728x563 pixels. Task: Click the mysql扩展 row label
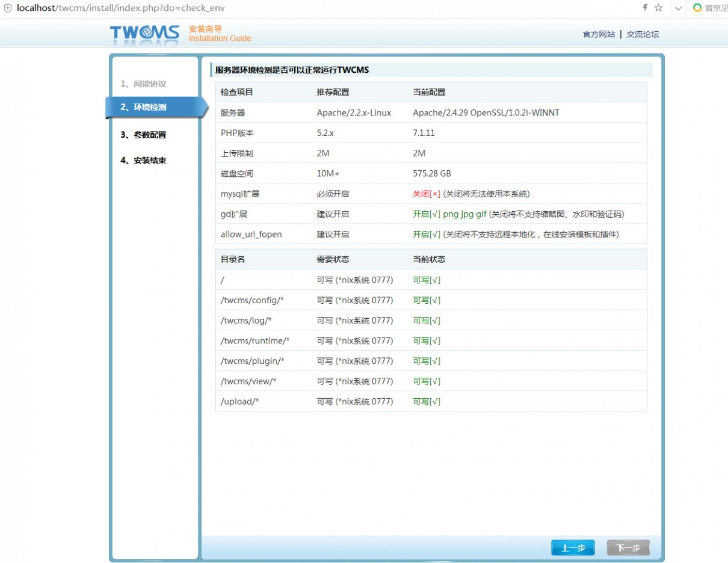pyautogui.click(x=240, y=194)
